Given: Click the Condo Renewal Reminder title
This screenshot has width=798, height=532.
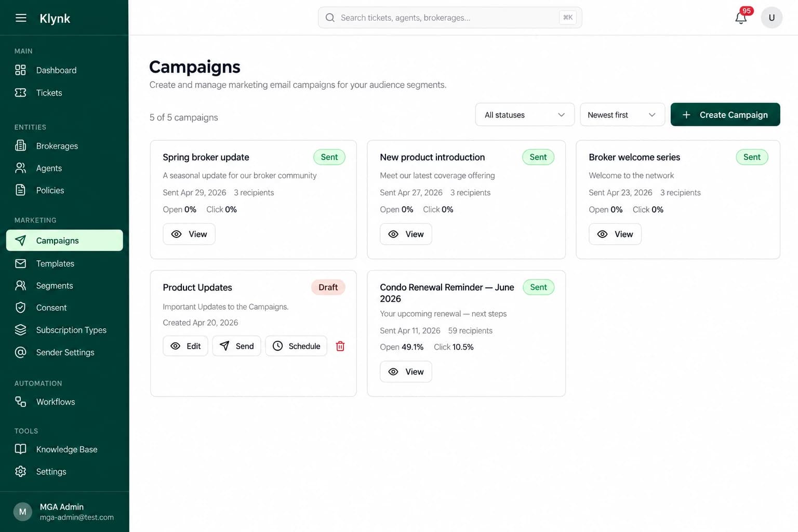Looking at the screenshot, I should [x=447, y=293].
